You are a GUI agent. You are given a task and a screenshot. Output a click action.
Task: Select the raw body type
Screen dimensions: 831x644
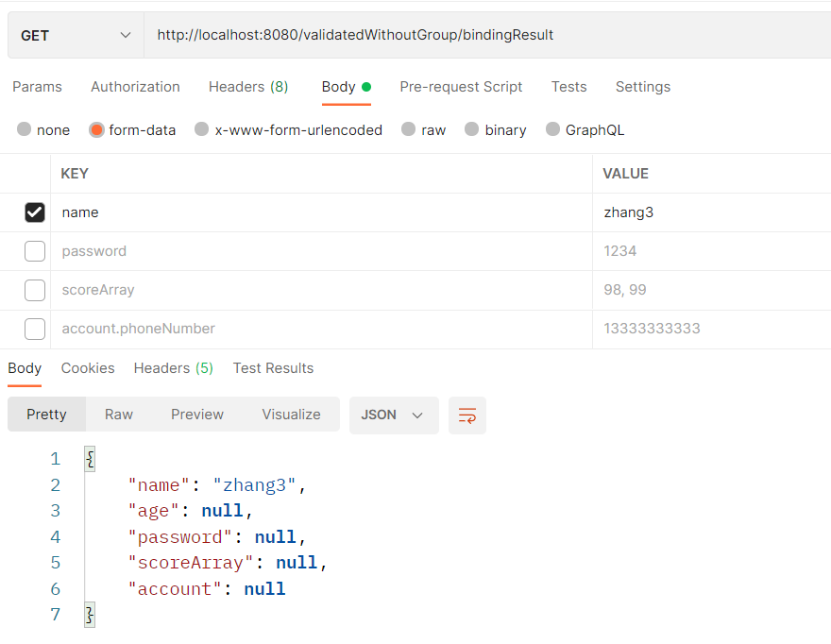tap(423, 130)
